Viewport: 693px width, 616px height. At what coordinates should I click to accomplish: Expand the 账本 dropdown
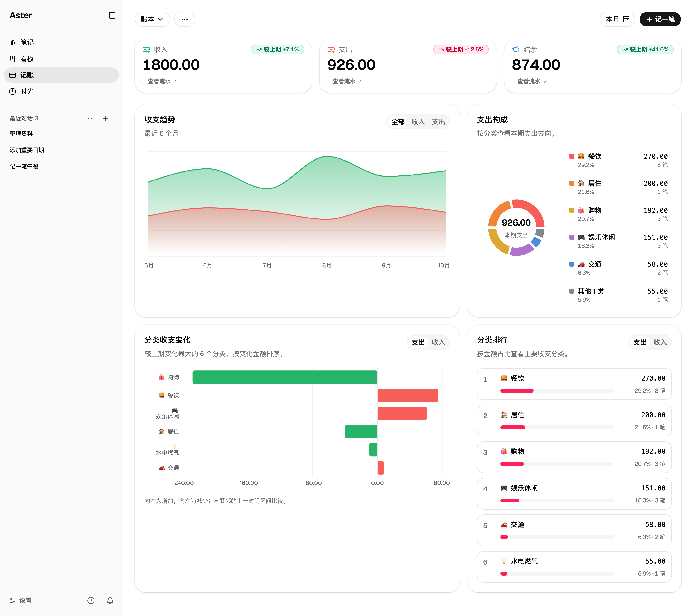click(152, 19)
